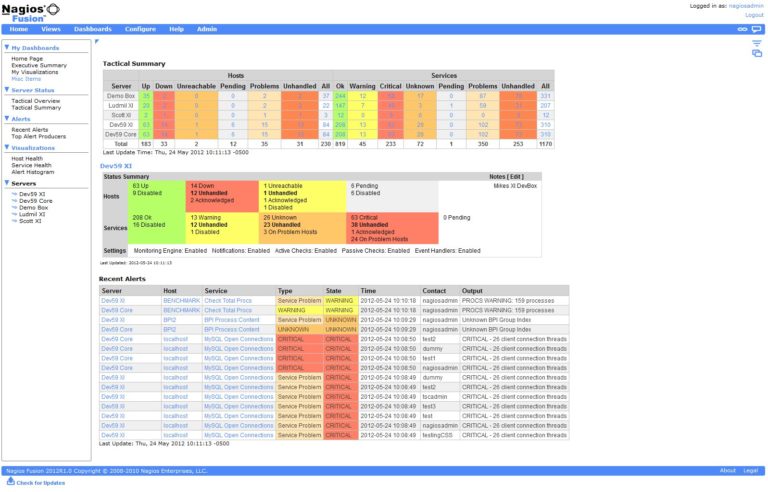Screen dimensions: 768x492
Task: Click the permalink chain icon in header bar
Action: [741, 29]
